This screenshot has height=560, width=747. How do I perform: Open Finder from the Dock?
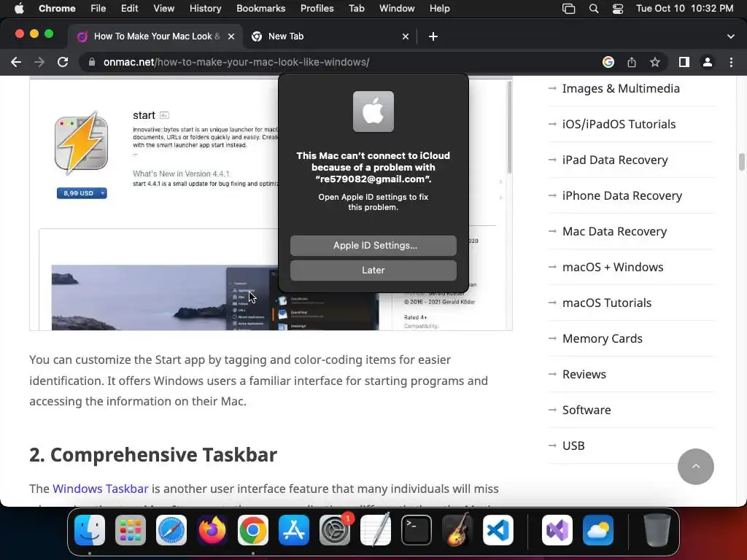click(x=90, y=530)
